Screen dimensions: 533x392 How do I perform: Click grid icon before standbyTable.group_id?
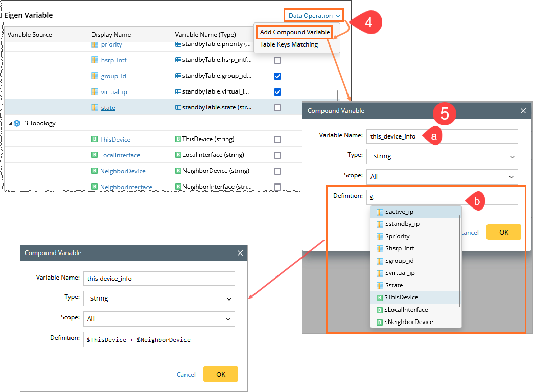178,76
